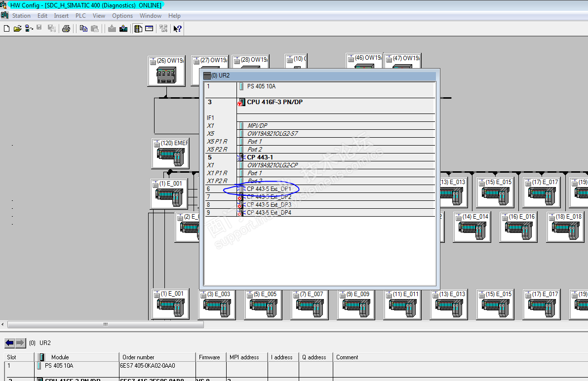Select the CP 443-5 Ext_DP4 row
Viewport: 588px width, 381px height.
coord(319,213)
